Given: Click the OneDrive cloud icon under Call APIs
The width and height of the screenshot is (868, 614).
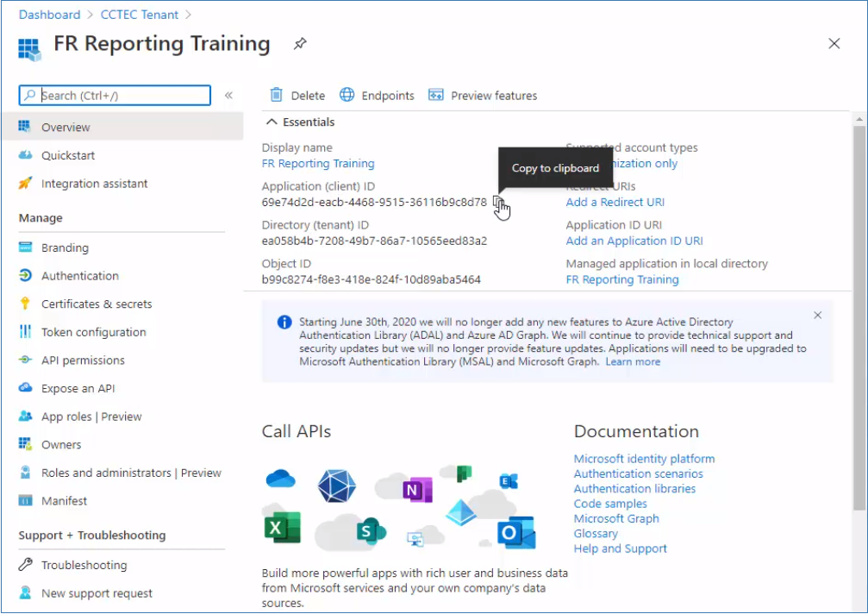Looking at the screenshot, I should point(281,479).
